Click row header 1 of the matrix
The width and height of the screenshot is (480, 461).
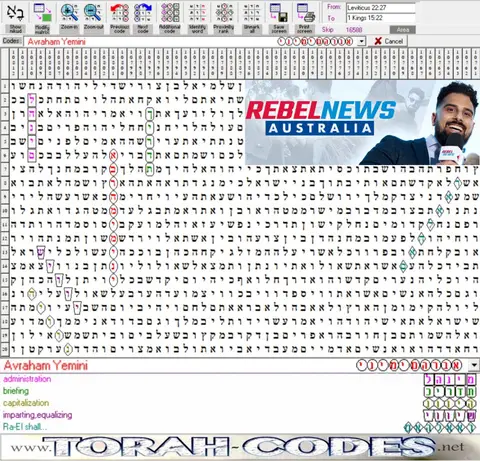tap(5, 87)
